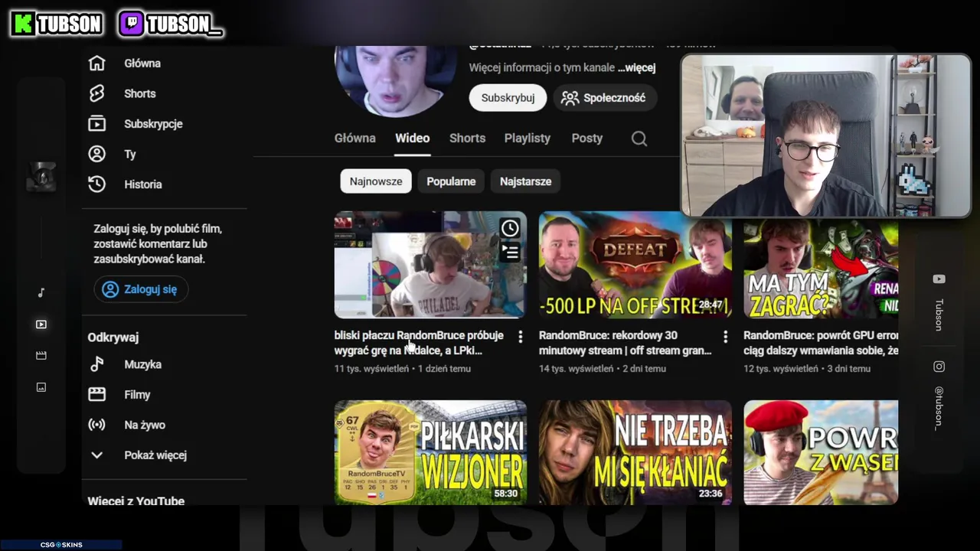
Task: Select the Najstarsze sort chip
Action: (x=525, y=181)
